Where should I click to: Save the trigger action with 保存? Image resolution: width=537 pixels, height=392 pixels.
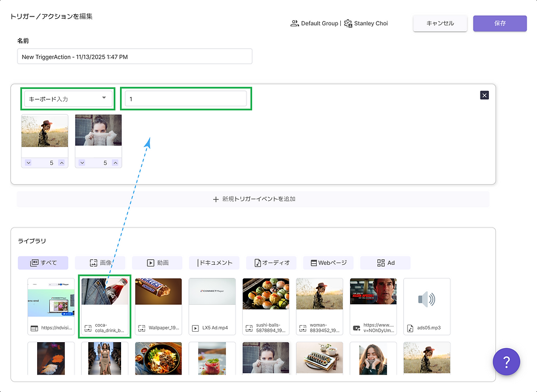coord(500,24)
